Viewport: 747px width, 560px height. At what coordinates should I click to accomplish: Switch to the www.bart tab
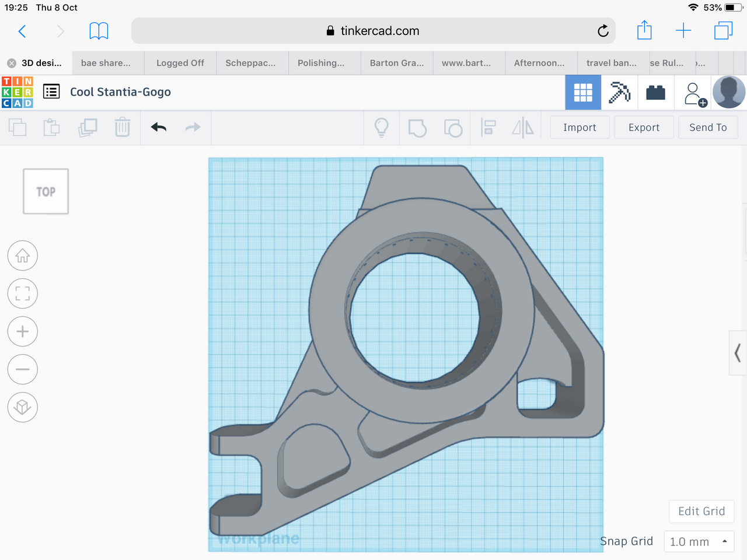(469, 63)
